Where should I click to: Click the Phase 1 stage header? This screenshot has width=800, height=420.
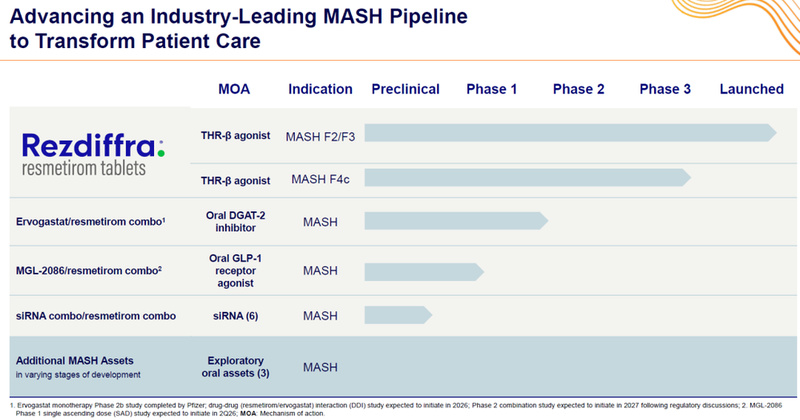pos(491,89)
